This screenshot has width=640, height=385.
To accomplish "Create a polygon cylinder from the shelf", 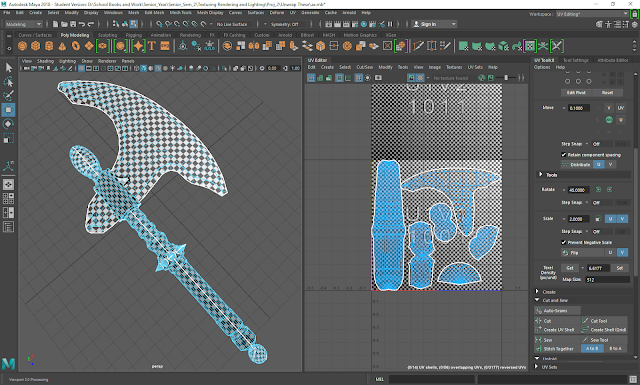I will tap(49, 46).
